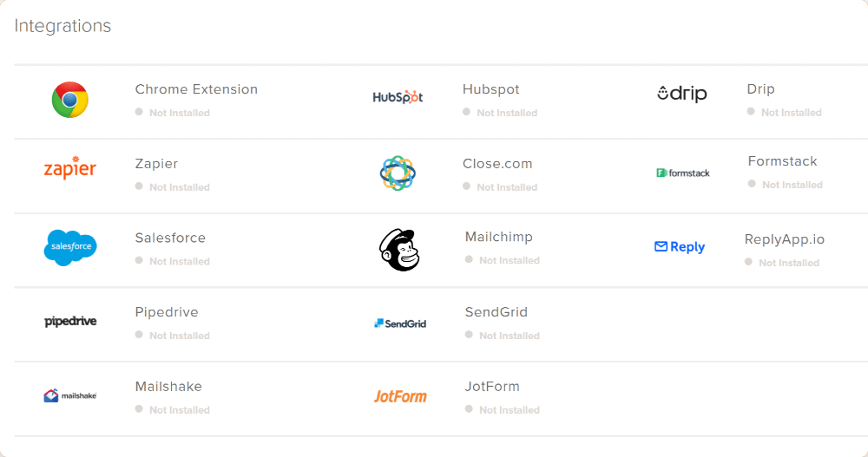
Task: Click the Pipedrive wordmark logo
Action: click(x=70, y=322)
